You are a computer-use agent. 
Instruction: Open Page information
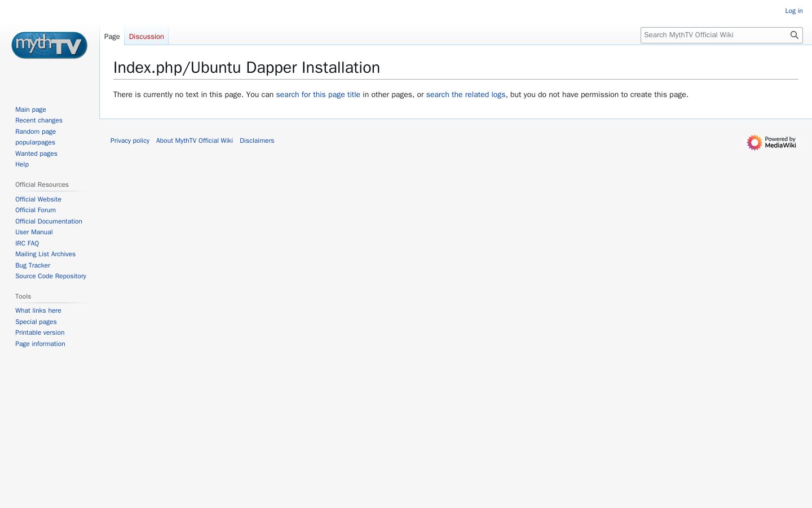coord(40,344)
